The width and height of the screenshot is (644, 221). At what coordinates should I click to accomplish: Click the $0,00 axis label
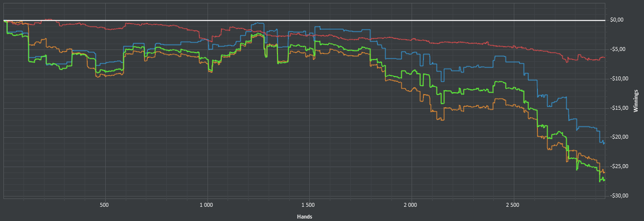617,20
